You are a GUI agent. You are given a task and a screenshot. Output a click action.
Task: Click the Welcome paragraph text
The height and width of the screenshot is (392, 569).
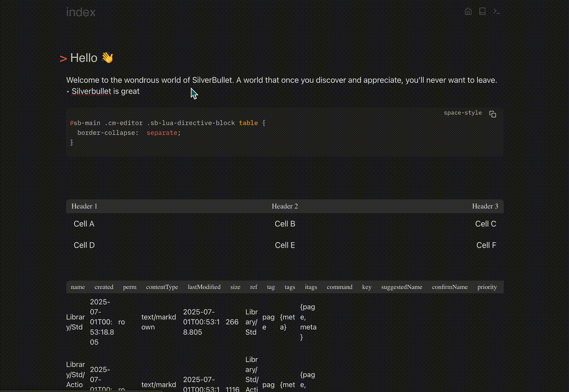click(281, 80)
